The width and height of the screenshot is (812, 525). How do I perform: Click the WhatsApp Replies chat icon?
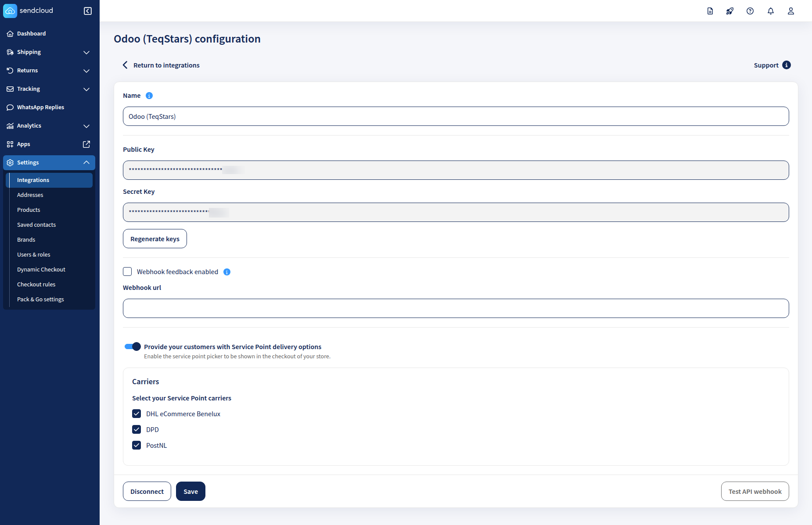(10, 107)
